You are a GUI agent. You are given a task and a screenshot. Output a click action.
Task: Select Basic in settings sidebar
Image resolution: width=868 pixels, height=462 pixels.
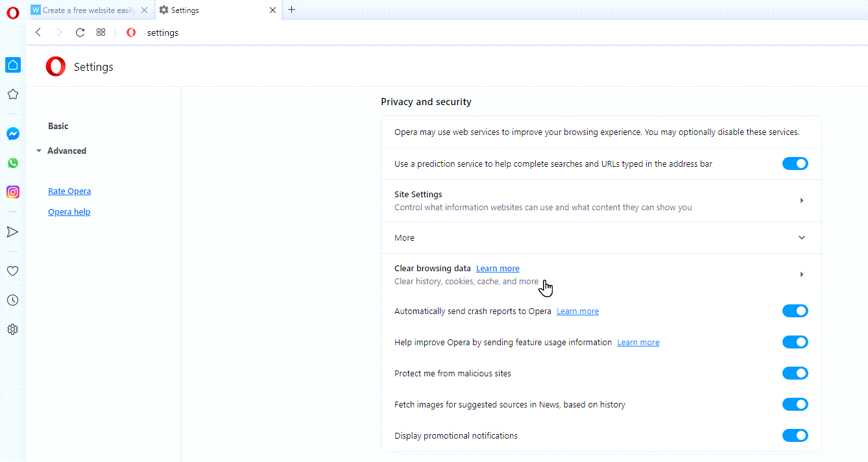[x=58, y=126]
